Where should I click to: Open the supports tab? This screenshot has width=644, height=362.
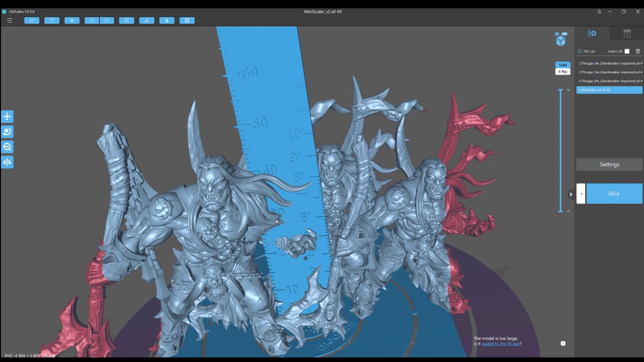(x=627, y=34)
